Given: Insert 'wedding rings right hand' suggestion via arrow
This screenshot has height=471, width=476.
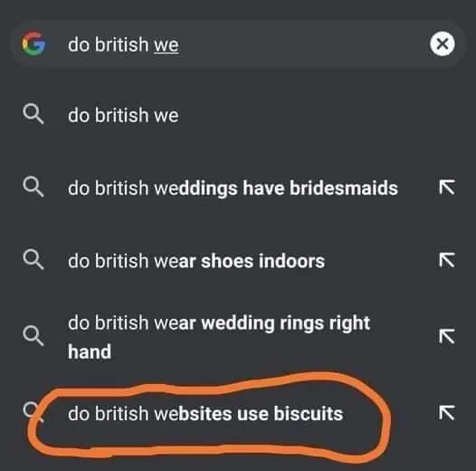Looking at the screenshot, I should pyautogui.click(x=447, y=336).
